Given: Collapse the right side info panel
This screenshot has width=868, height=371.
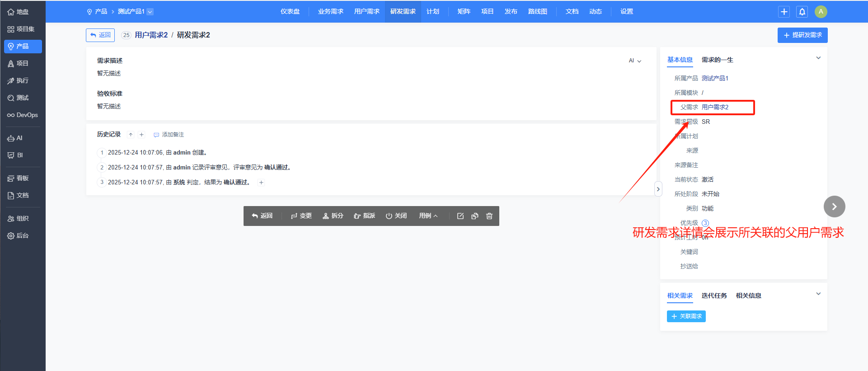Looking at the screenshot, I should click(658, 189).
